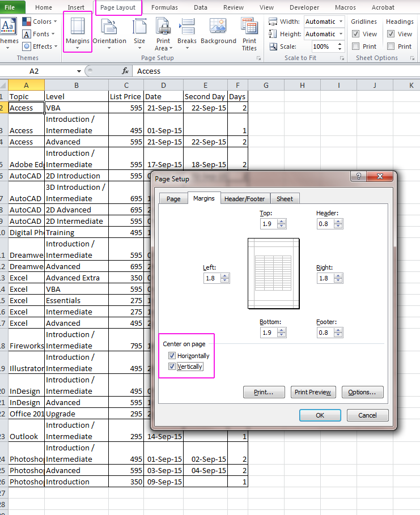Open the Name Box dropdown arrow
Image resolution: width=420 pixels, height=515 pixels.
(79, 71)
